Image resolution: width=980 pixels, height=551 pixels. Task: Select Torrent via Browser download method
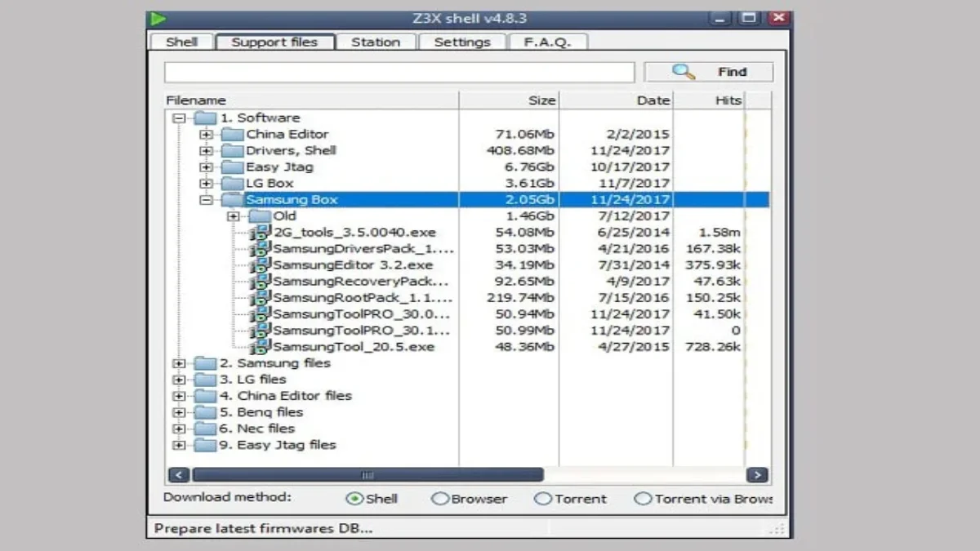click(644, 499)
